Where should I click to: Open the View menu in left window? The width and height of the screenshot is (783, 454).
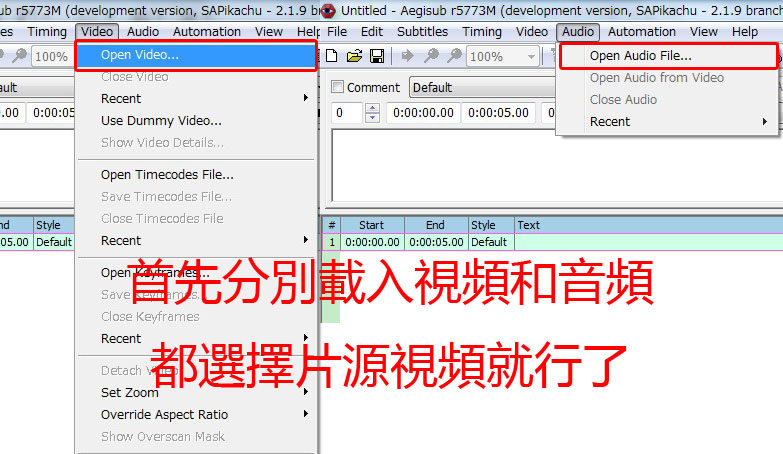(269, 31)
